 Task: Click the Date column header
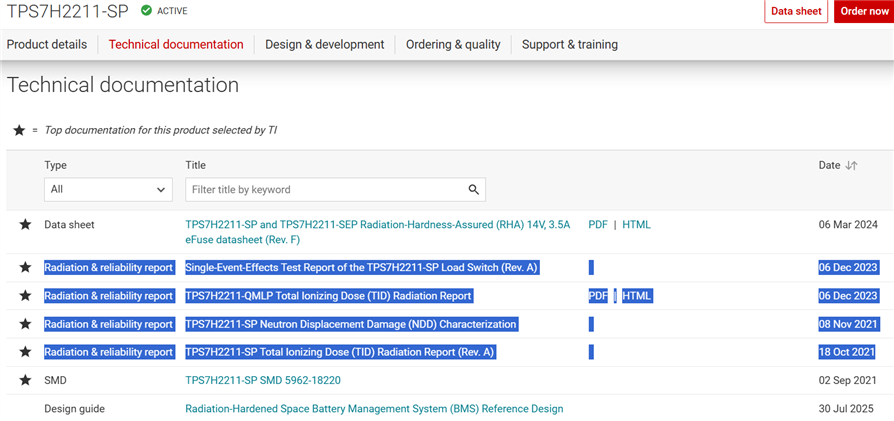[x=829, y=165]
